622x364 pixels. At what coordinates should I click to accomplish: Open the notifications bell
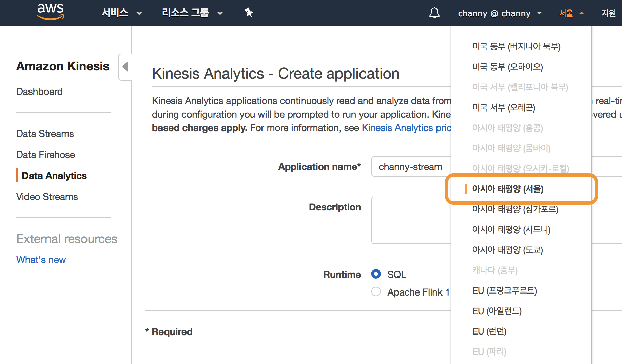coord(434,13)
